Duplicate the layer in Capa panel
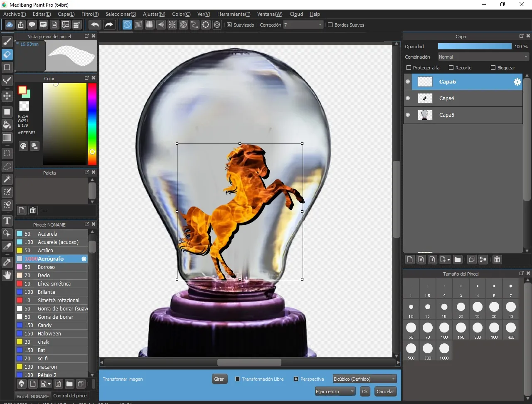 (x=471, y=260)
